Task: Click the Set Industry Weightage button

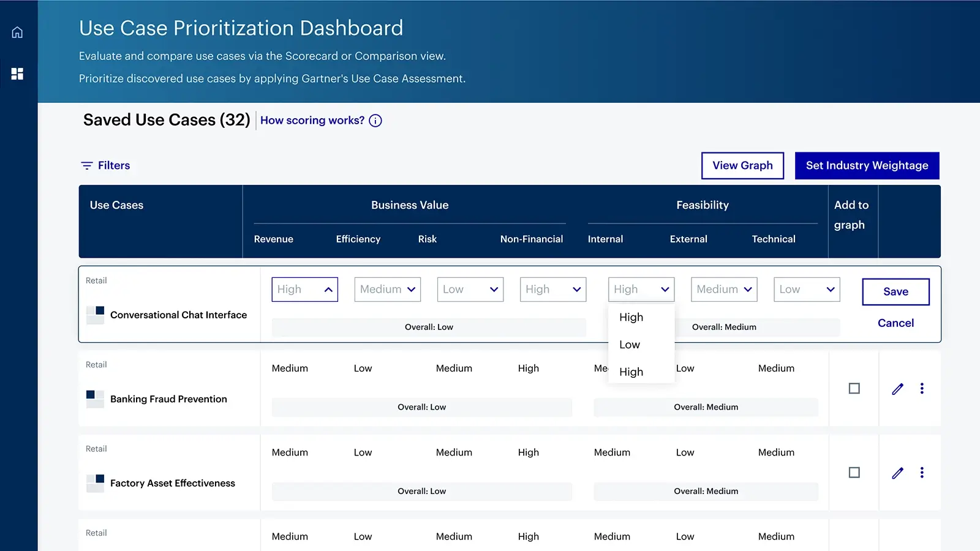Action: 867,165
